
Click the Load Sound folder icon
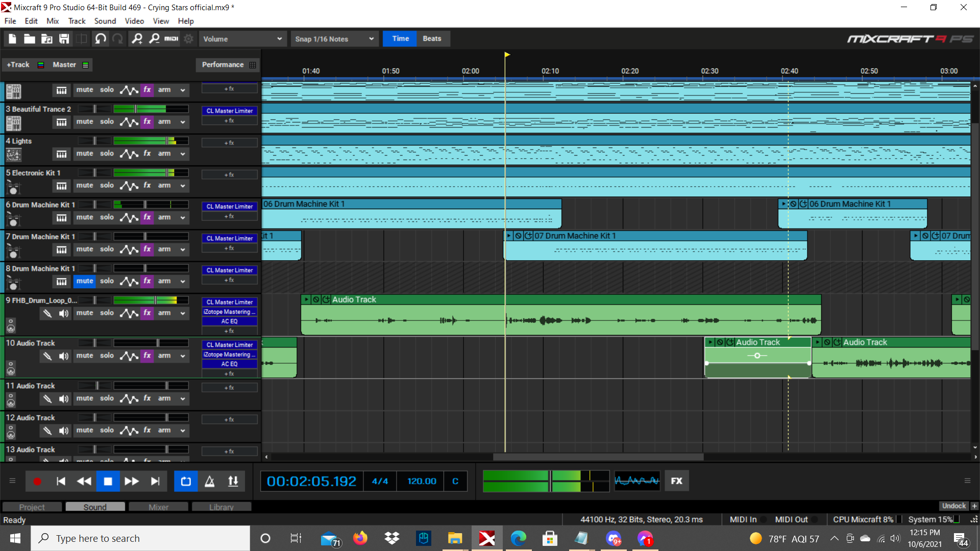[x=46, y=39]
